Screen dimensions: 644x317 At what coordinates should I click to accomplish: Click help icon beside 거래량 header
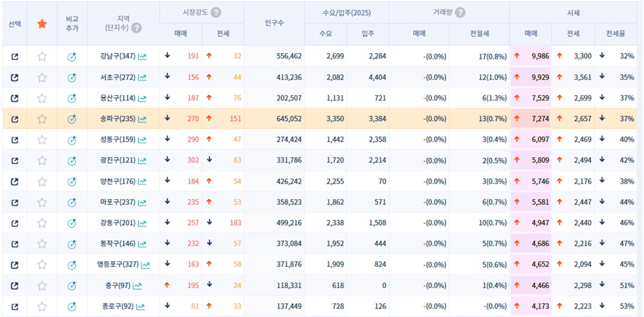[460, 13]
